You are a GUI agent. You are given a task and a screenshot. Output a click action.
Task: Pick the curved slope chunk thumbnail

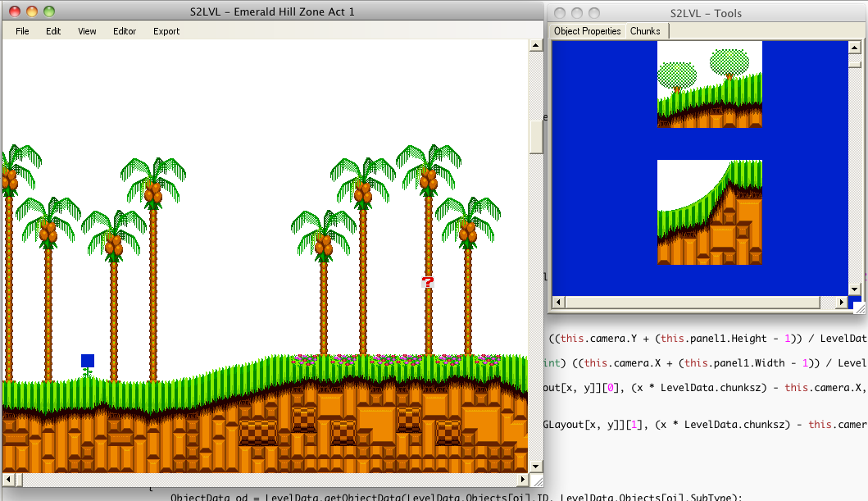point(710,212)
